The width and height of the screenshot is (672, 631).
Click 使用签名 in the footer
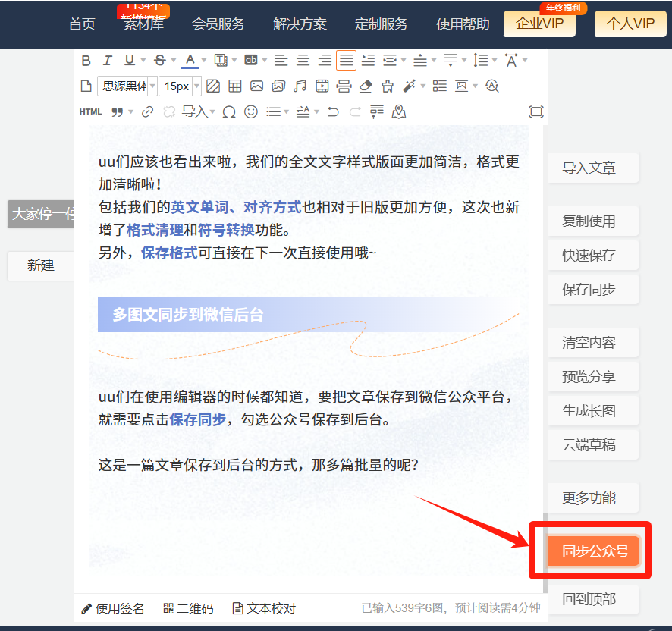coord(113,608)
